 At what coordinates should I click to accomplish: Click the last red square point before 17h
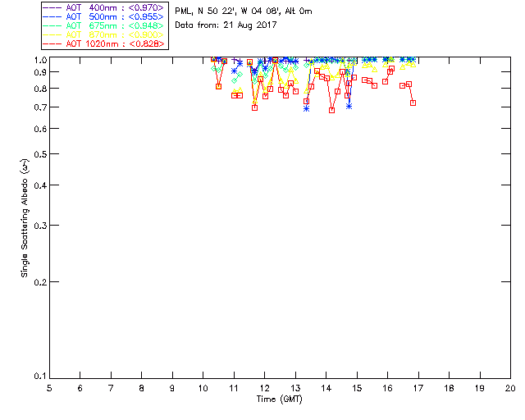point(413,103)
